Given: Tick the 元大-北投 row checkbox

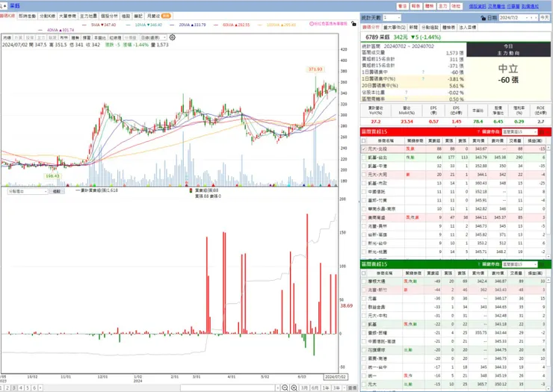Looking at the screenshot, I should tap(364, 149).
